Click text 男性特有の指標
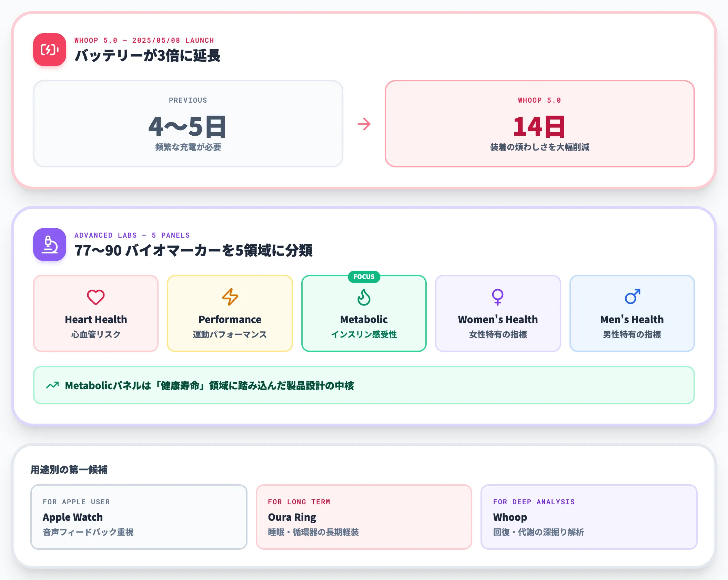Viewport: 728px width, 580px height. (x=632, y=334)
